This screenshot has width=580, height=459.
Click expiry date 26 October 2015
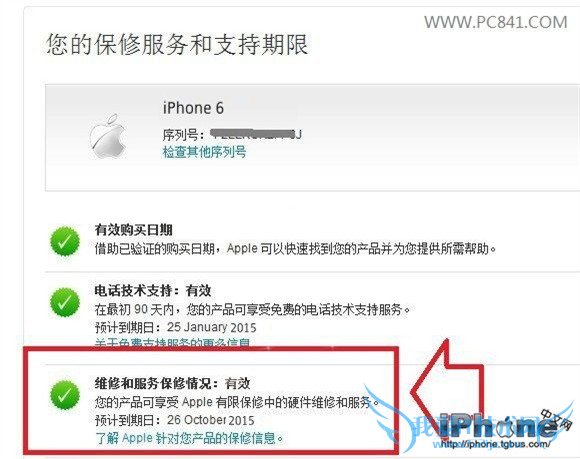210,420
